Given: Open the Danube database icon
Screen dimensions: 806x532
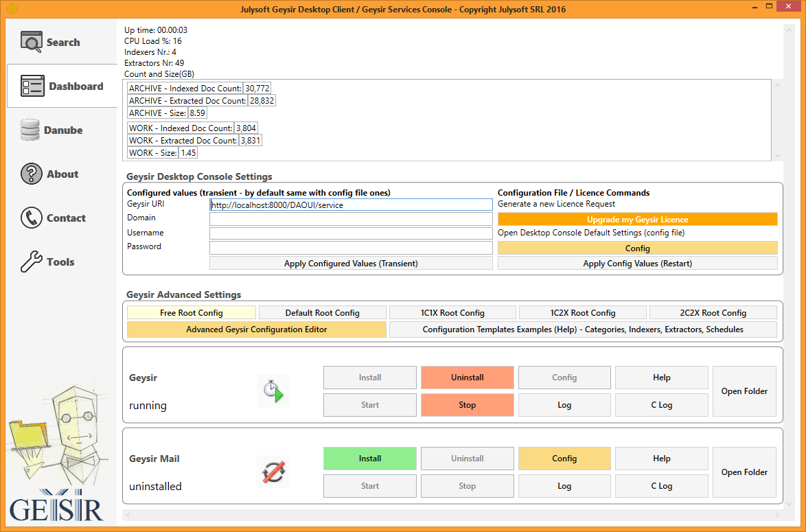Looking at the screenshot, I should 30,130.
